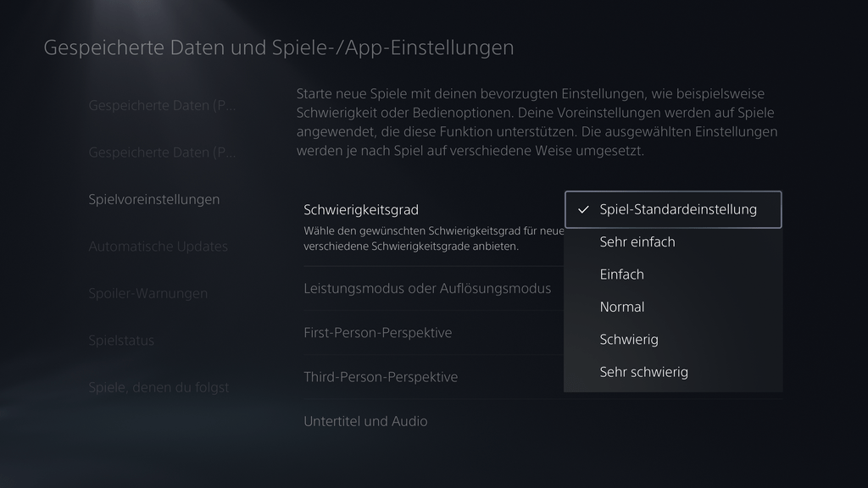
Task: Open Spiele, denen du folgst
Action: pos(159,387)
